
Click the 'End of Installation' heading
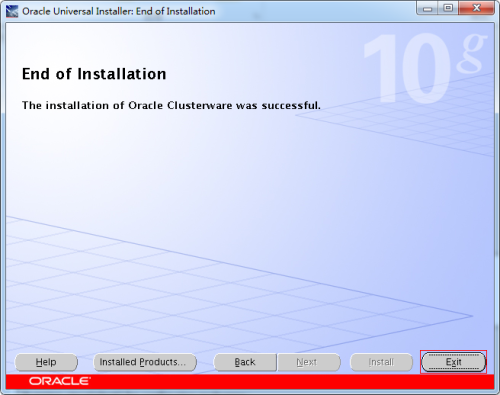pos(94,74)
